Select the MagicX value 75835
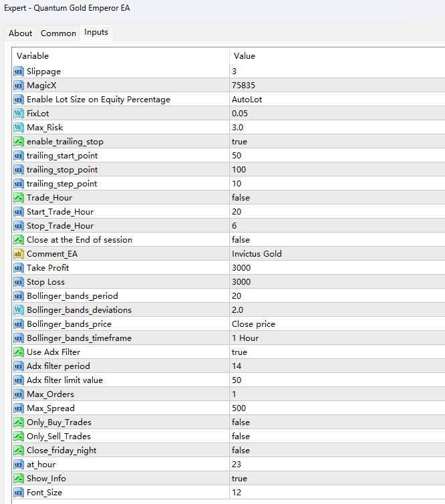The height and width of the screenshot is (504, 445). (x=243, y=86)
